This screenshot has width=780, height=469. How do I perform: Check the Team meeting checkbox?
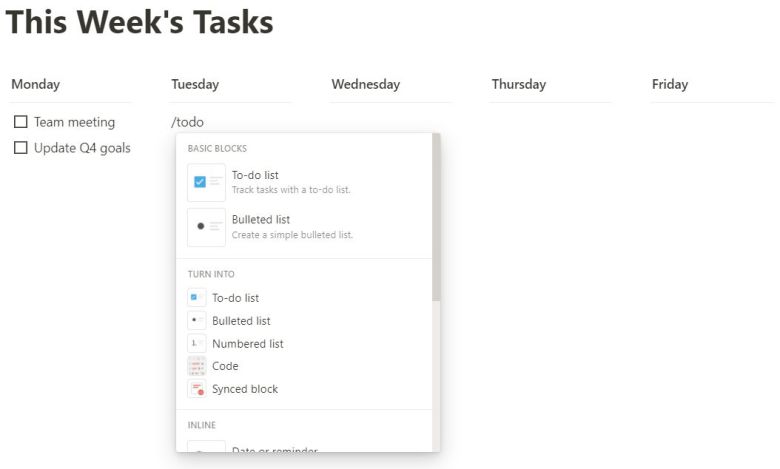tap(20, 122)
